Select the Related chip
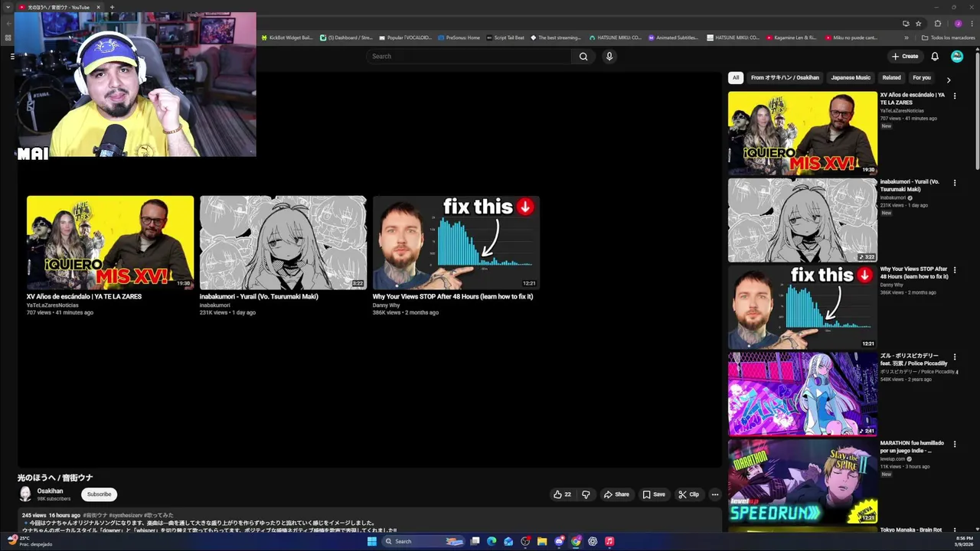 click(x=891, y=77)
